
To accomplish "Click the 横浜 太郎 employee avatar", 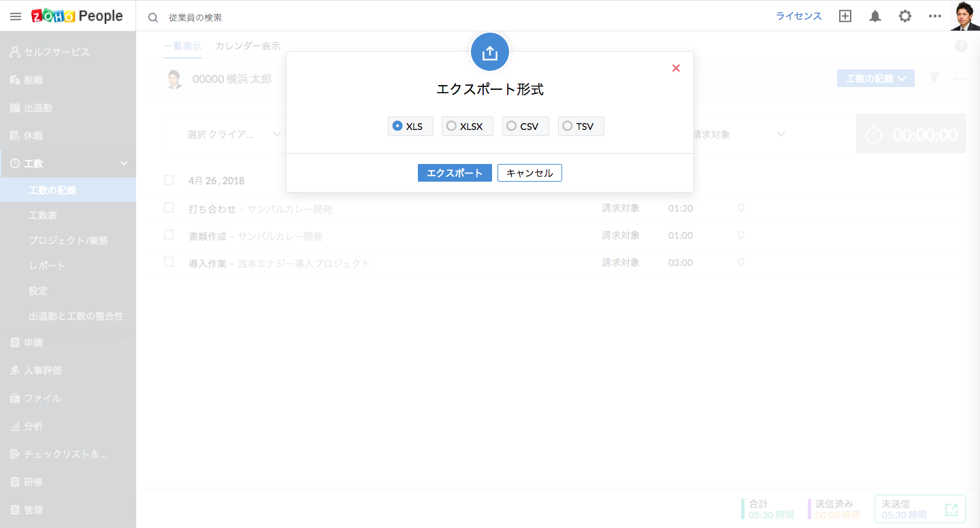I will pos(175,79).
